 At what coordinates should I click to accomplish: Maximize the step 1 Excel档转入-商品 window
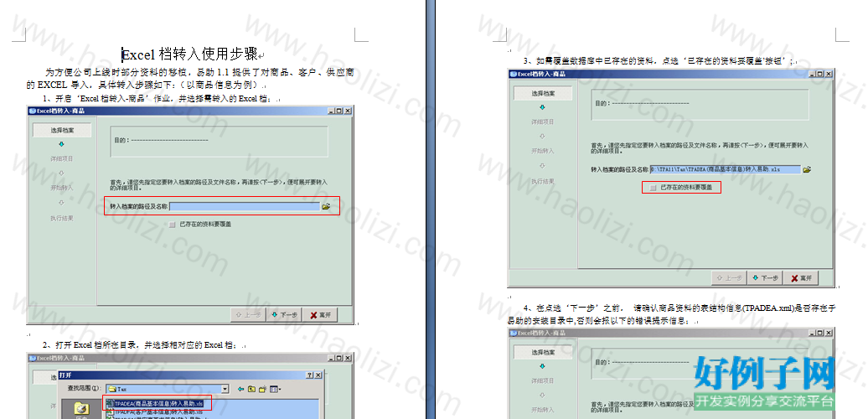pyautogui.click(x=339, y=111)
